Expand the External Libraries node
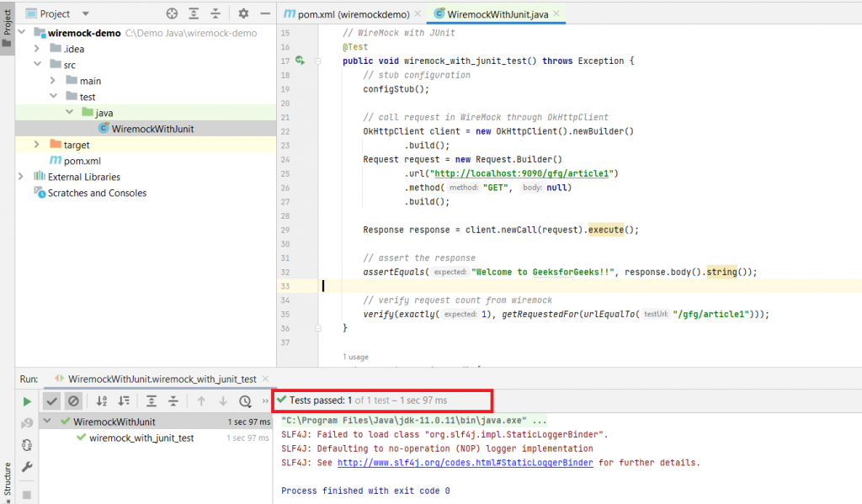 coord(22,177)
